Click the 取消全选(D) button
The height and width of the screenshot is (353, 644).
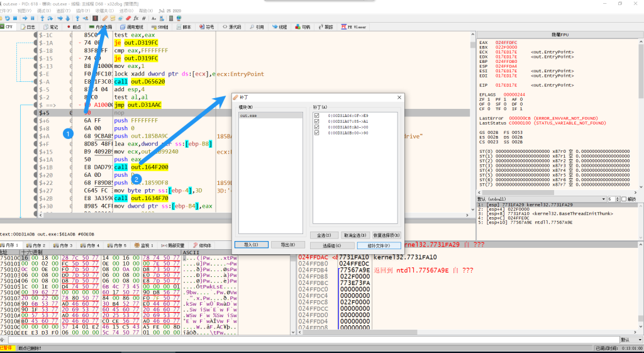(355, 235)
